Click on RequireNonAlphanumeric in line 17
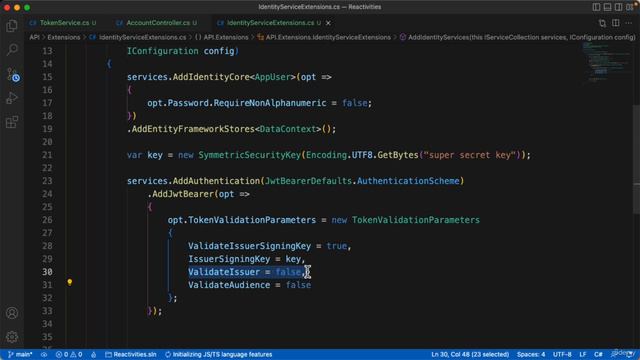 pyautogui.click(x=270, y=103)
